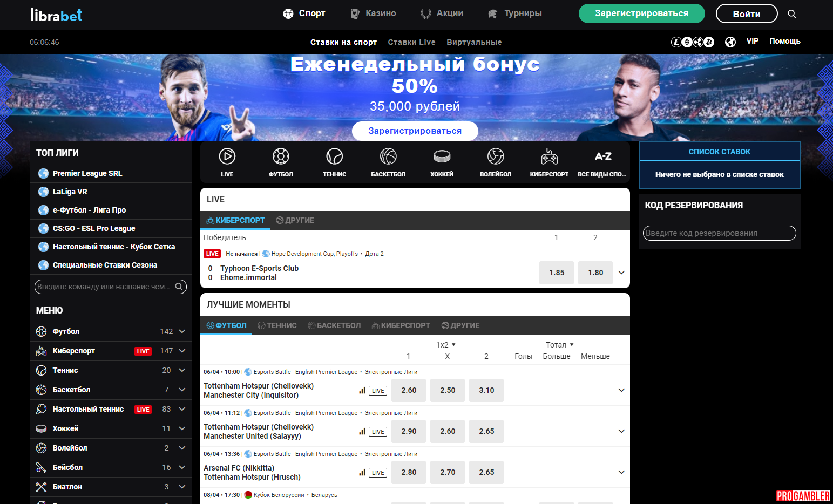The width and height of the screenshot is (833, 504).
Task: Open the Хоккей puck icon
Action: tap(442, 156)
